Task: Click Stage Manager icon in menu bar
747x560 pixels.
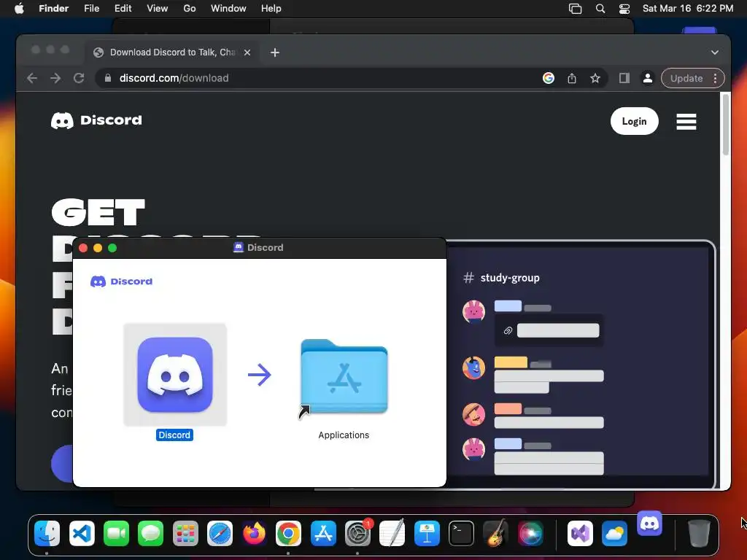Action: point(575,9)
